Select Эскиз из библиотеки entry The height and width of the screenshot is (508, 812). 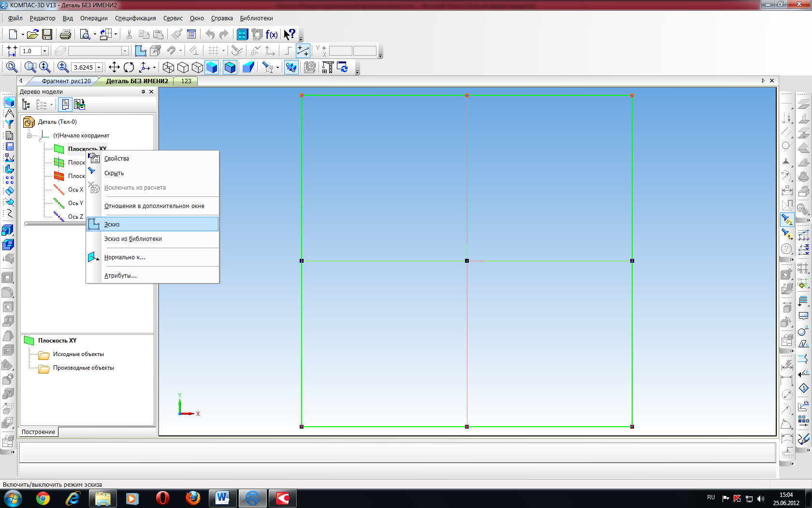[153, 239]
